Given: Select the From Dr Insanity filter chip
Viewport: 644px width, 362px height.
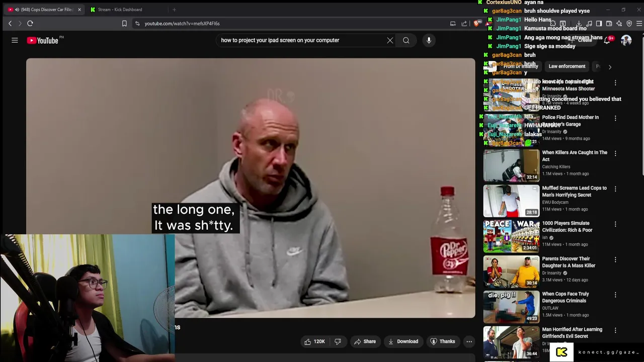Looking at the screenshot, I should click(x=520, y=66).
